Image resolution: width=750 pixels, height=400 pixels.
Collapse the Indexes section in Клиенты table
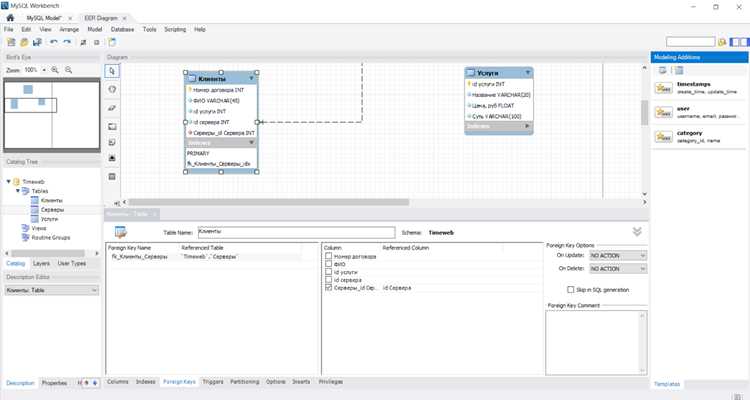tap(251, 143)
